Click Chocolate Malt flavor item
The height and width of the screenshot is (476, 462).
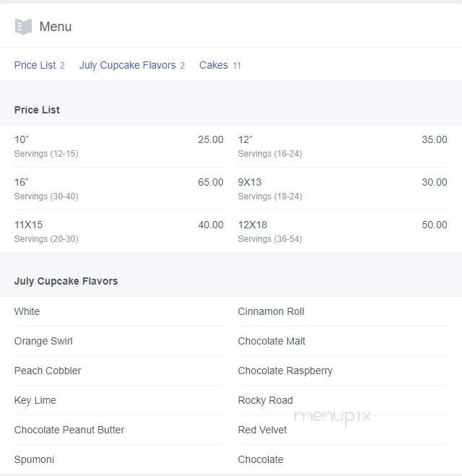(342, 341)
